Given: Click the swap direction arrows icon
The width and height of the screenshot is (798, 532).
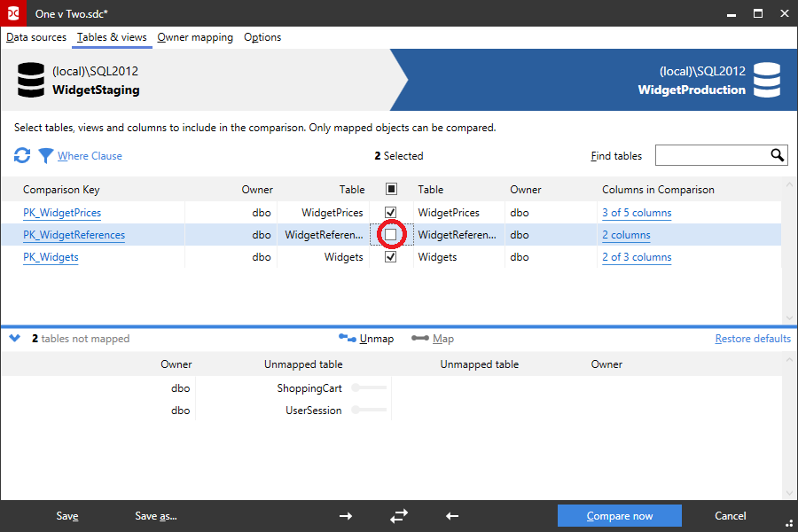Looking at the screenshot, I should [x=398, y=515].
